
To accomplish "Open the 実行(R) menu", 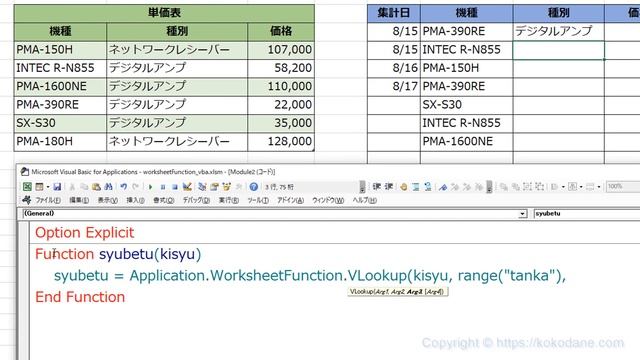I will [x=229, y=200].
